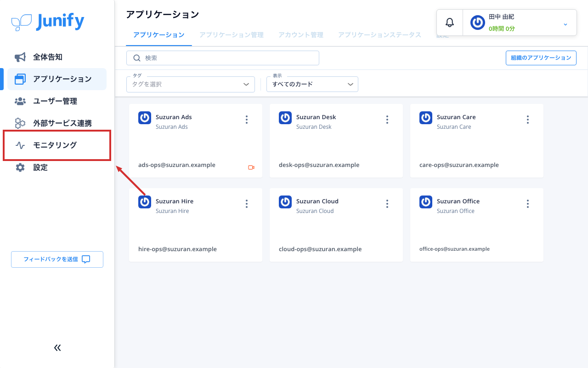Open 全体告知 in the sidebar

coord(57,57)
